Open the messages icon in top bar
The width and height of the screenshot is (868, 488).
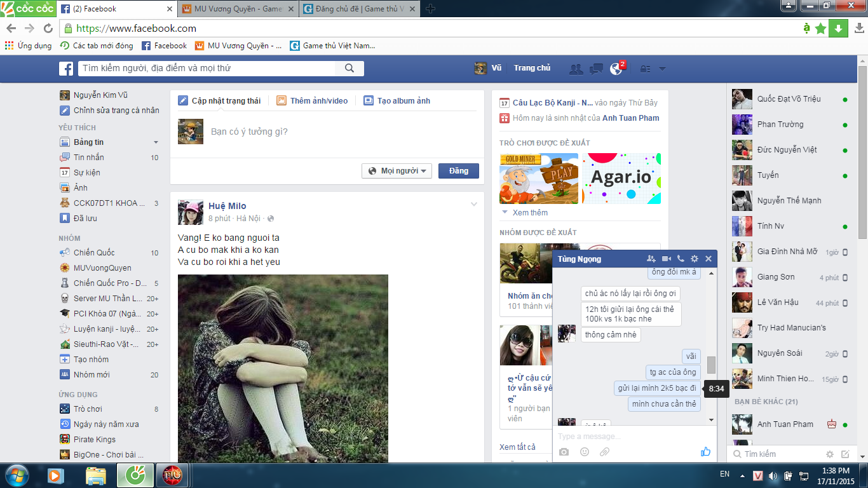pos(596,69)
